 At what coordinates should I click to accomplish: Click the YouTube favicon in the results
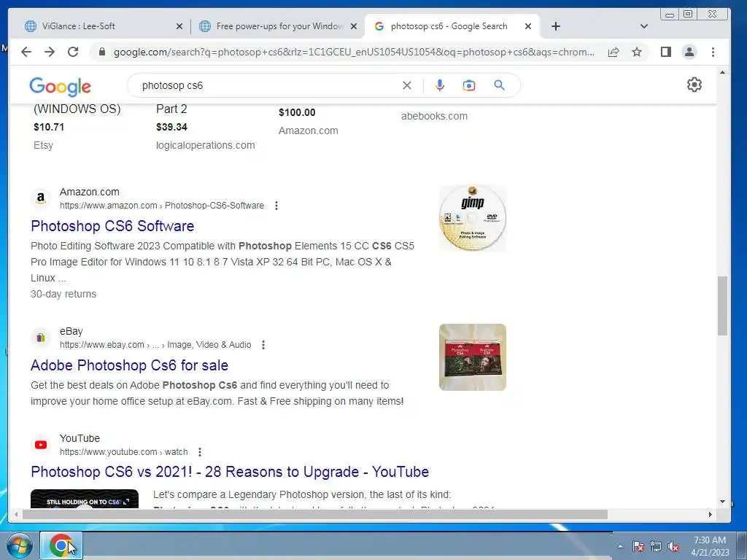tap(41, 445)
